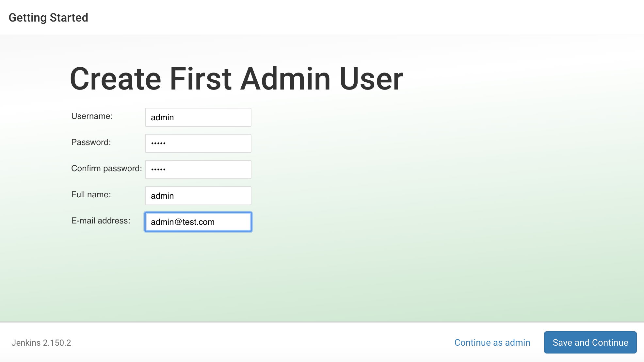Click the Full name: label
This screenshot has height=362, width=644.
tap(91, 195)
